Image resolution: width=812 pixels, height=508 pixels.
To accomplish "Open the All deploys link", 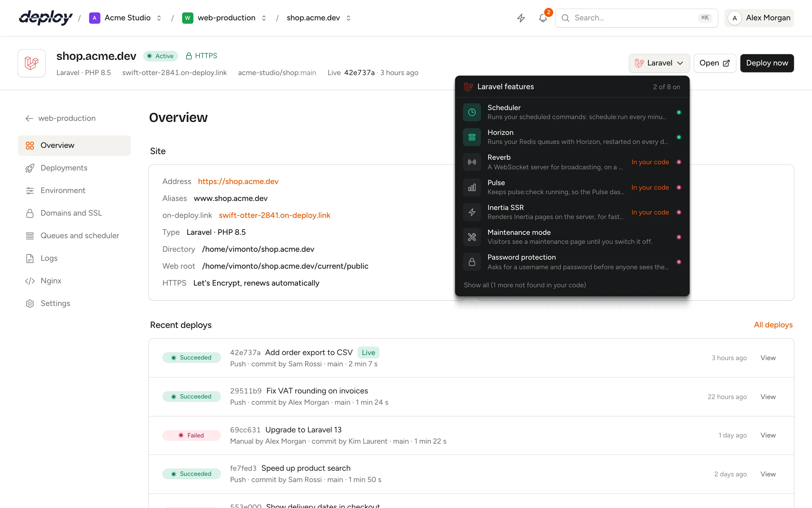I will click(x=773, y=325).
